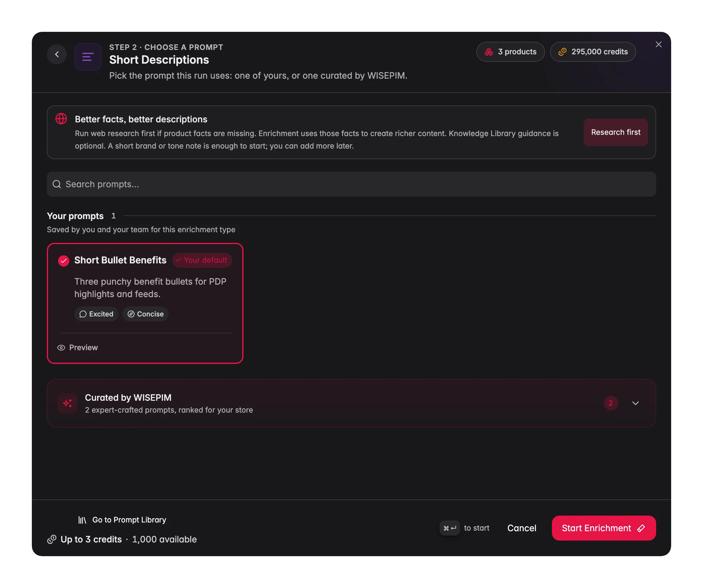Click the Curated by WISEPIM heading
Viewport: 703px width, 588px height.
tap(128, 398)
